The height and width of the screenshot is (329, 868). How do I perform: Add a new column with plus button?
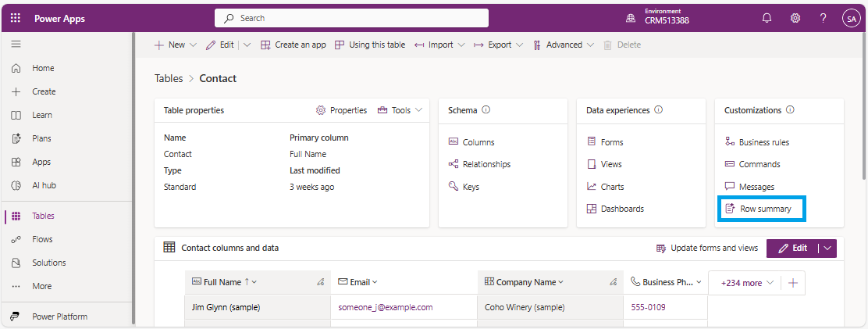pos(793,283)
